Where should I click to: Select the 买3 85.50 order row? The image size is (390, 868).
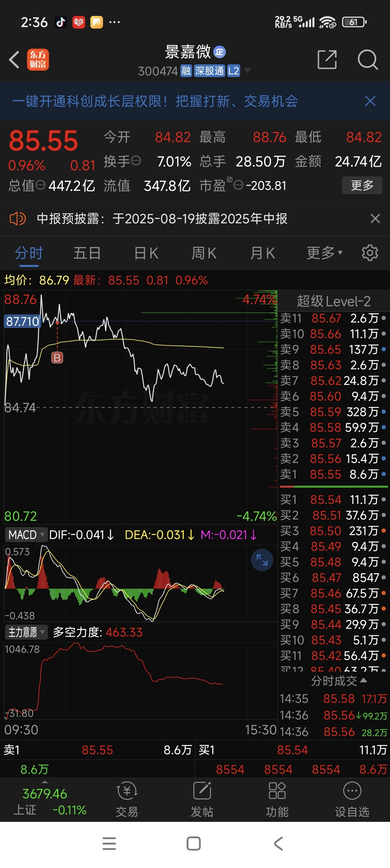[333, 531]
